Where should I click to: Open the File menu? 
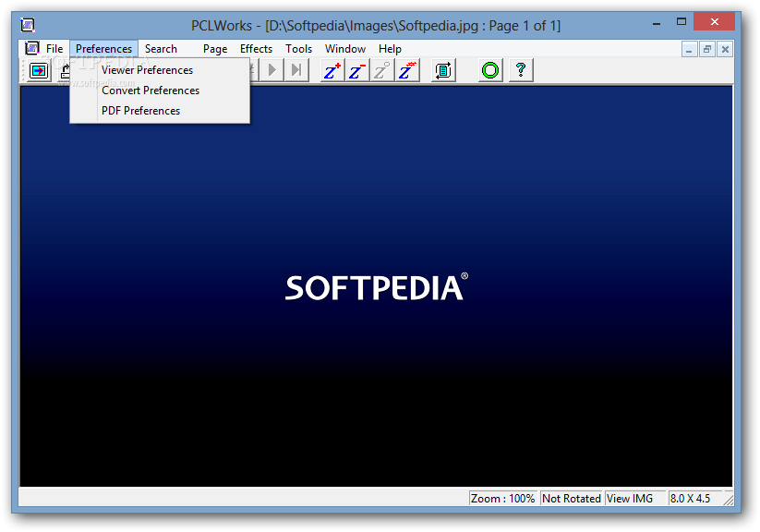click(x=54, y=49)
